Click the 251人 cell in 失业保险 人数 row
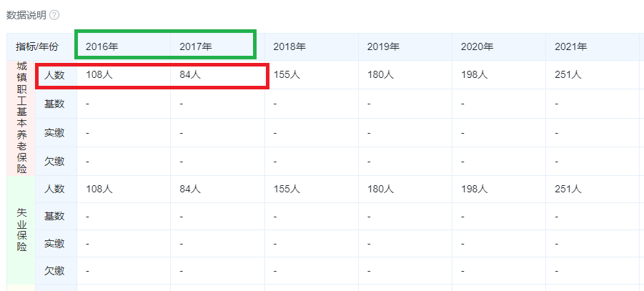 [x=568, y=189]
